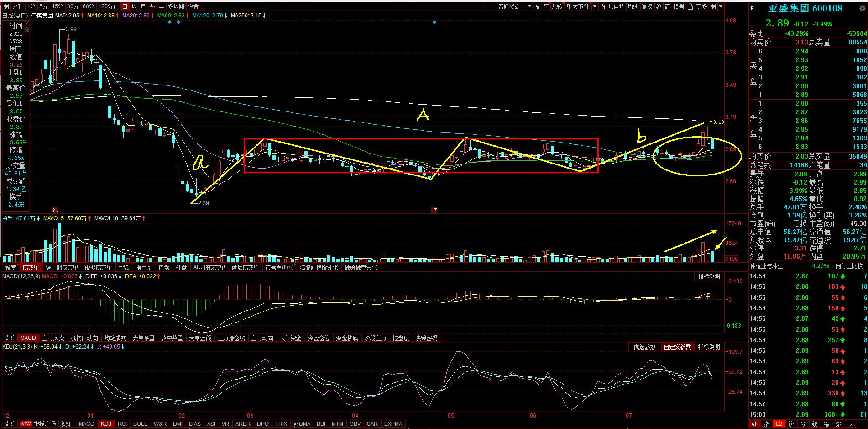Open the 九转 indicator option
Screen dimensions: 868x429
pos(557,6)
